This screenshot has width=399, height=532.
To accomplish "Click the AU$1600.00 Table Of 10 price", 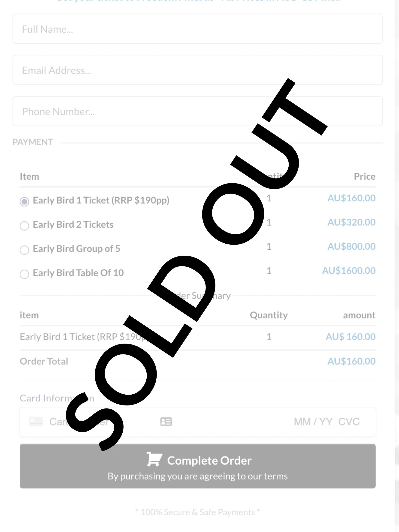I will point(349,271).
